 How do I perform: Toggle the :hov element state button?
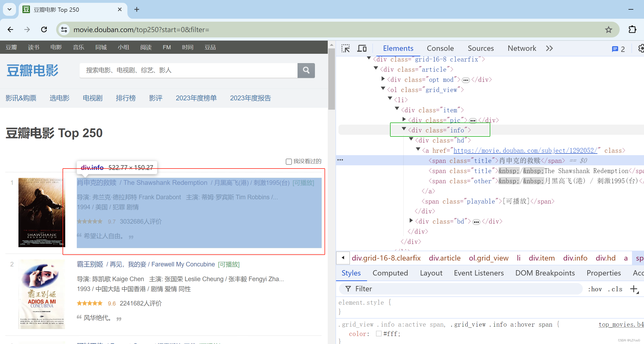click(x=595, y=289)
